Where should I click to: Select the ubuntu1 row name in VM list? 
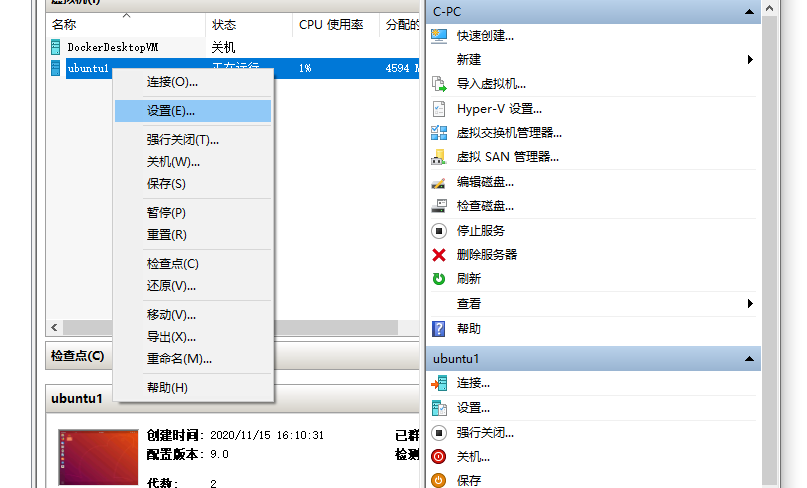click(x=88, y=68)
